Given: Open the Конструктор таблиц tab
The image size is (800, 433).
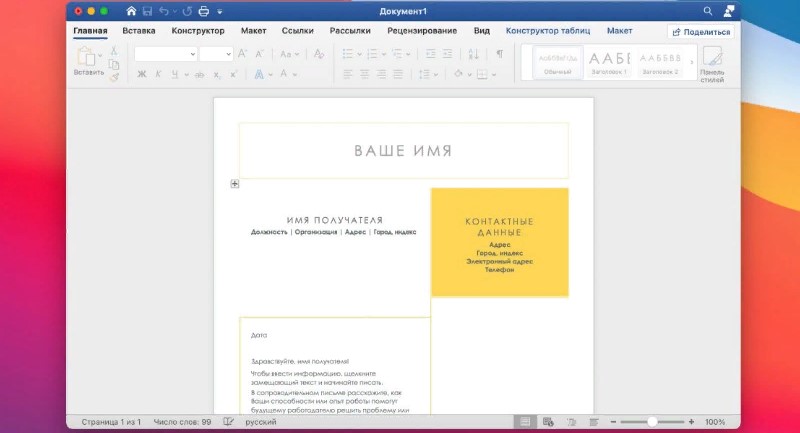Looking at the screenshot, I should coord(546,31).
